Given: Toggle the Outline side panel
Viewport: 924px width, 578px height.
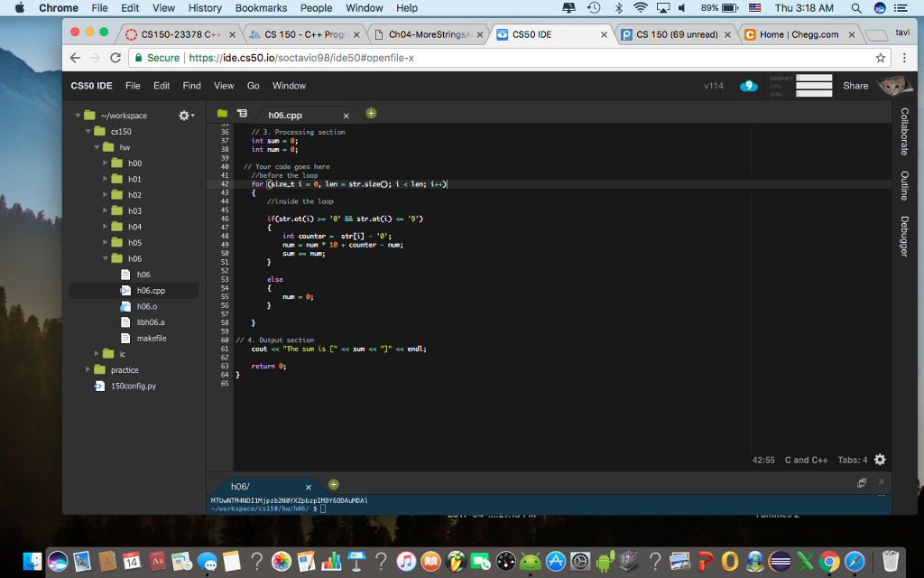Looking at the screenshot, I should (x=904, y=186).
